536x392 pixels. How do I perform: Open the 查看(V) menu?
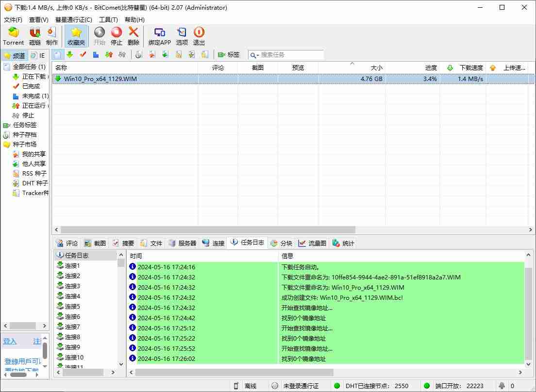pyautogui.click(x=39, y=20)
